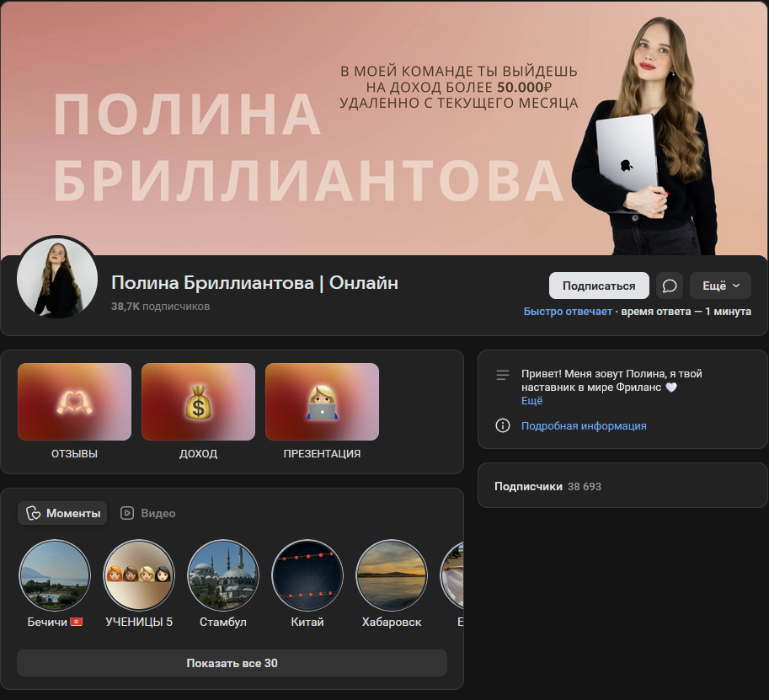Click the Быстро отвечает link
The width and height of the screenshot is (769, 700).
(568, 312)
